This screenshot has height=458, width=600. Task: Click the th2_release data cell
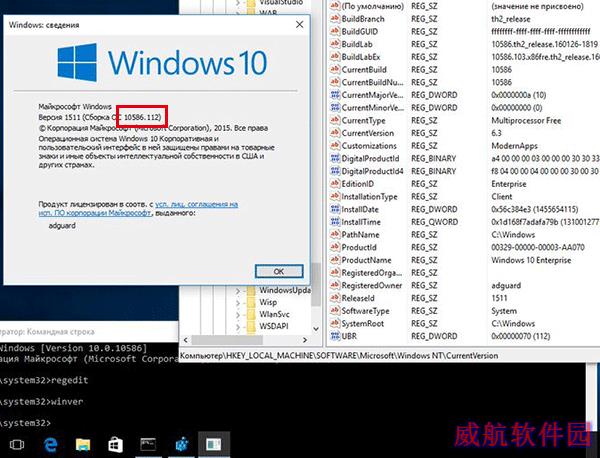(510, 19)
